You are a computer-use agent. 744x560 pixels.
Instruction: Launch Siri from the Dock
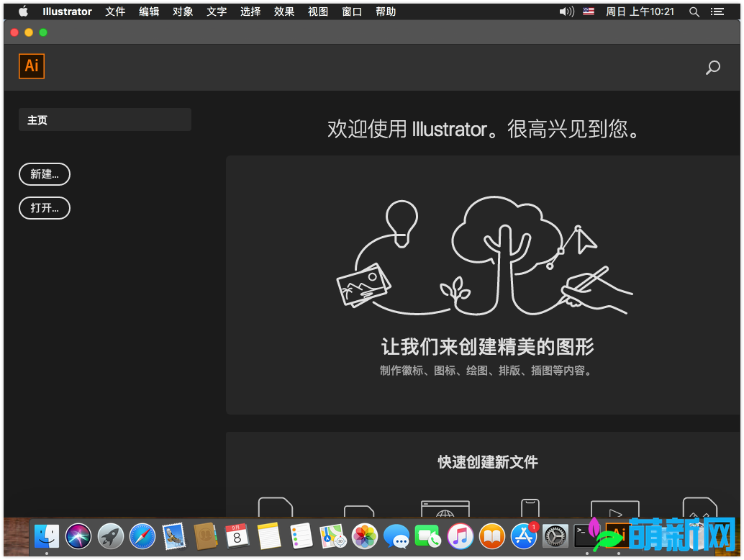(x=78, y=537)
